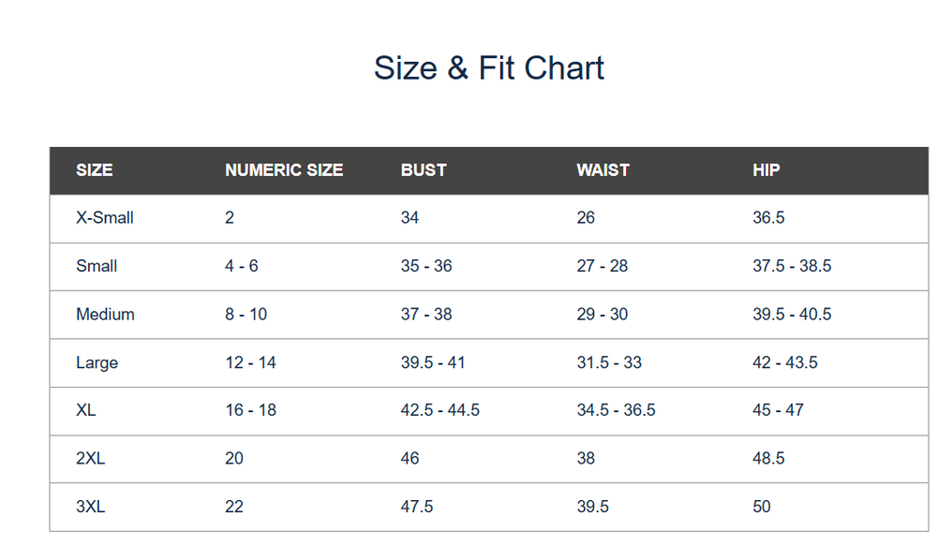
Task: Click the 2XL size label
Action: tap(91, 459)
